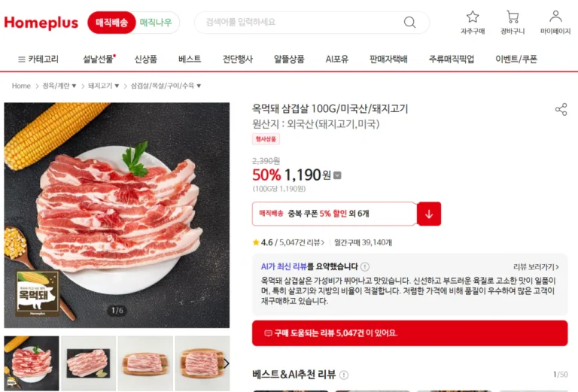Viewport: 578px width, 392px height.
Task: Expand the price detail arrow next to 1,190원
Action: tap(337, 175)
